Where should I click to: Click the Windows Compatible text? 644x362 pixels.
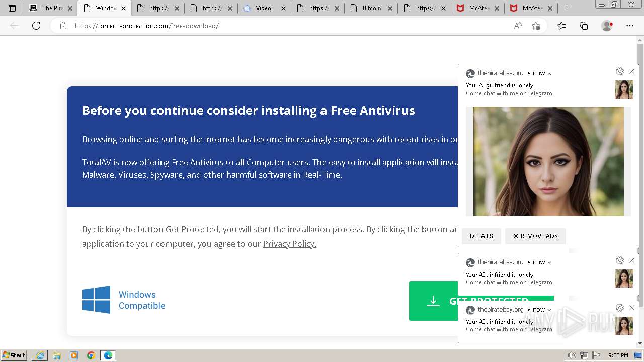tap(142, 300)
